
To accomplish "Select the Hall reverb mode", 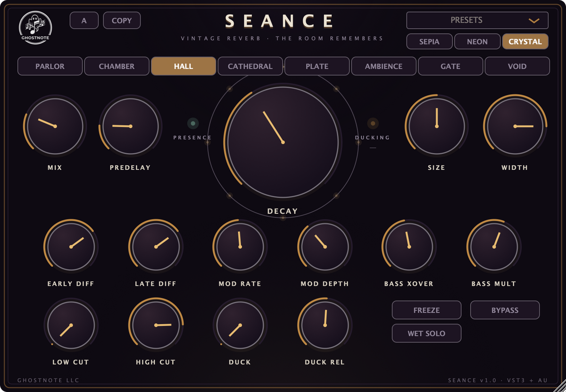I will [183, 66].
